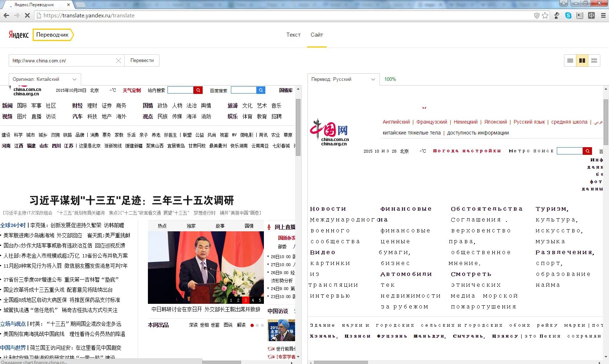Open the lamp extension icon
The height and width of the screenshot is (364, 609).
pos(557,16)
